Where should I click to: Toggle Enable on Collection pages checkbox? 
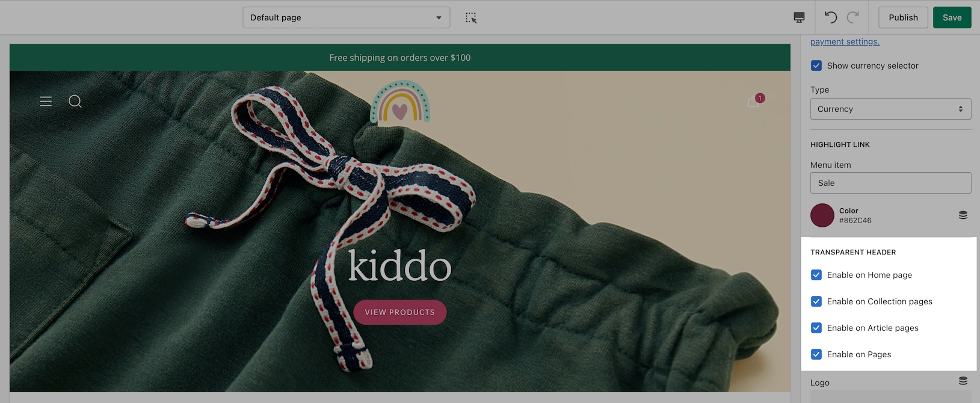(x=816, y=301)
